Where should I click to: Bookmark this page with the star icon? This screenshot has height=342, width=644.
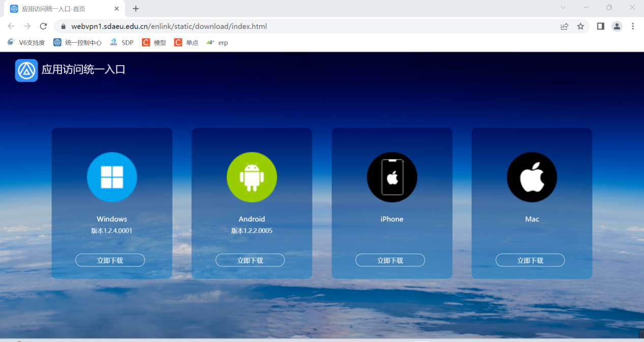coord(580,26)
